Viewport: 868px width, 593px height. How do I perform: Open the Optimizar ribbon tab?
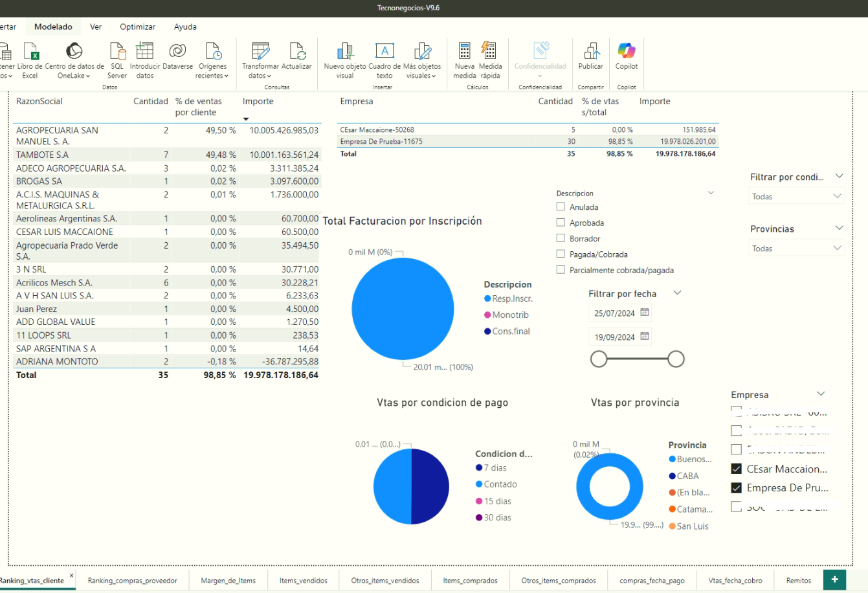(x=137, y=27)
